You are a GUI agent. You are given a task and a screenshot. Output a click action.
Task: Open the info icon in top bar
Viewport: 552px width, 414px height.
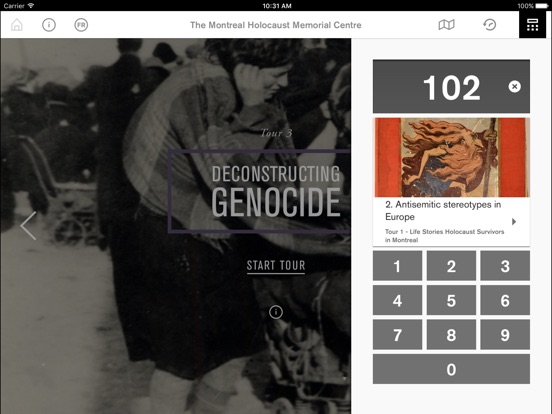[49, 25]
